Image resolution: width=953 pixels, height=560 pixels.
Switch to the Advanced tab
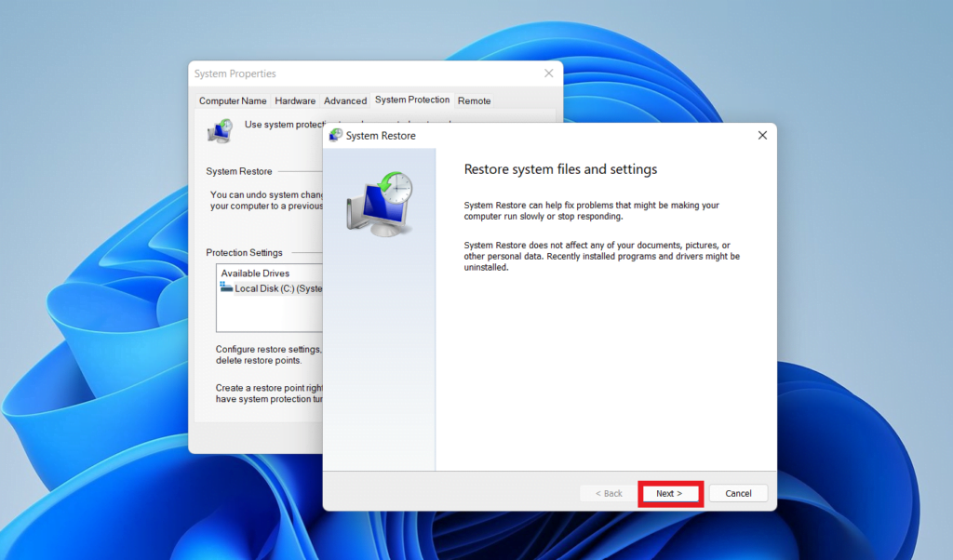pyautogui.click(x=344, y=100)
